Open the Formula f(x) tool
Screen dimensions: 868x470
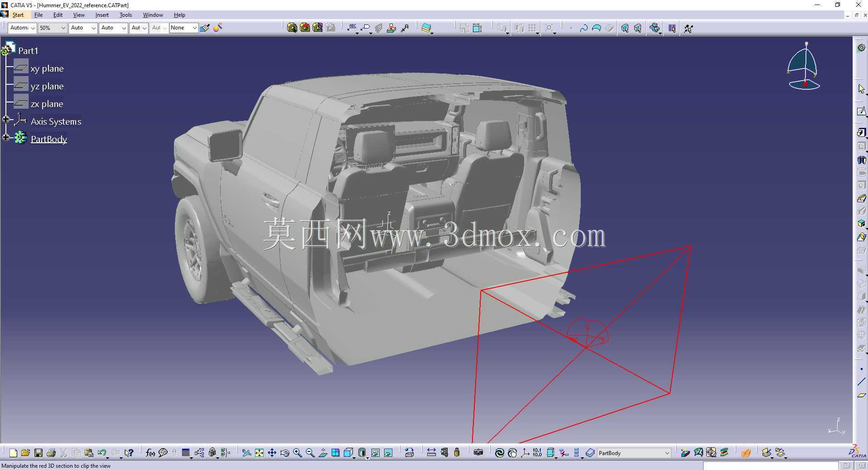[x=150, y=453]
